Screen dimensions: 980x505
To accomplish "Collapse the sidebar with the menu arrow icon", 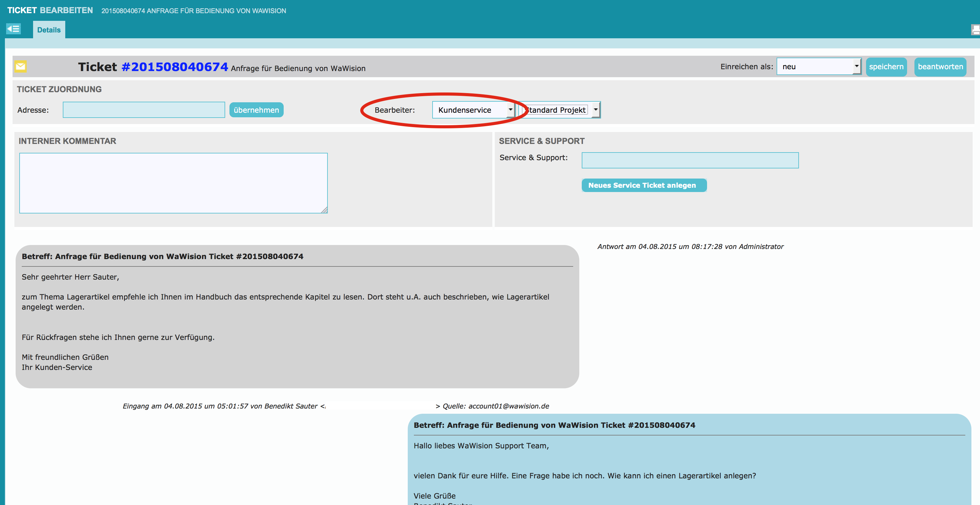I will click(13, 29).
